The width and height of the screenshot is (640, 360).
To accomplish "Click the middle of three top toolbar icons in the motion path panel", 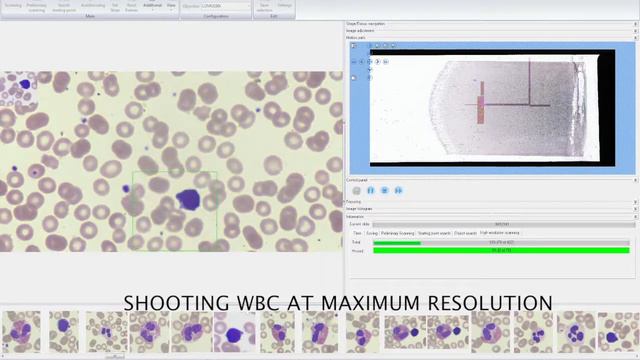I will coord(385,45).
